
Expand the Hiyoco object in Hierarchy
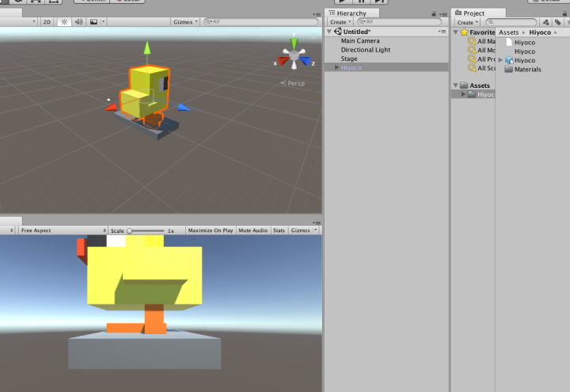coord(337,67)
